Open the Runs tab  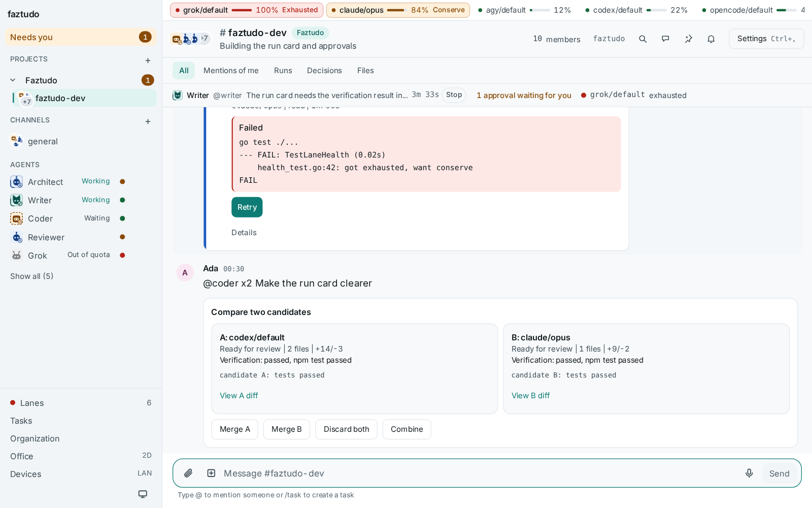pos(283,71)
